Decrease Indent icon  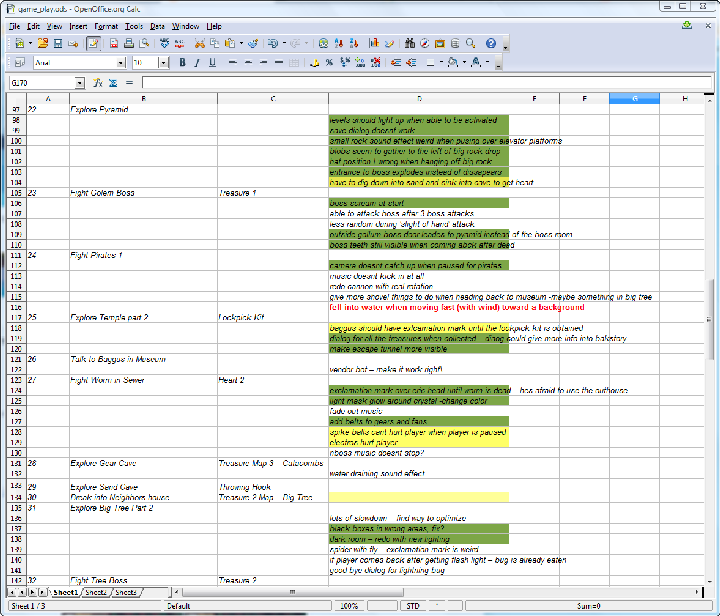pos(396,62)
